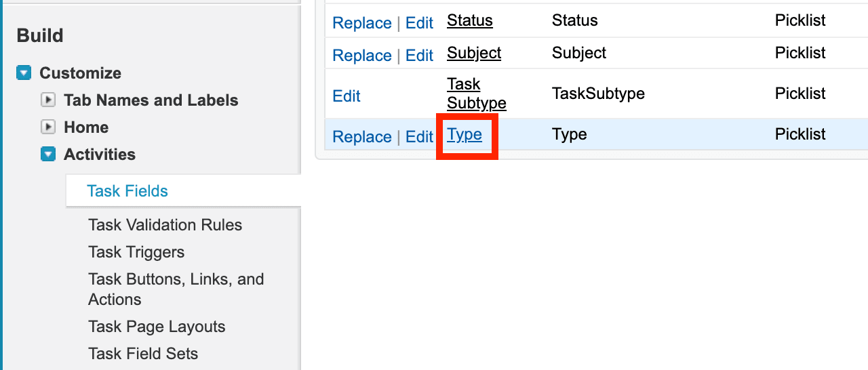Open the Task Subtype field link
Viewport: 868px width, 370px height.
(x=476, y=94)
